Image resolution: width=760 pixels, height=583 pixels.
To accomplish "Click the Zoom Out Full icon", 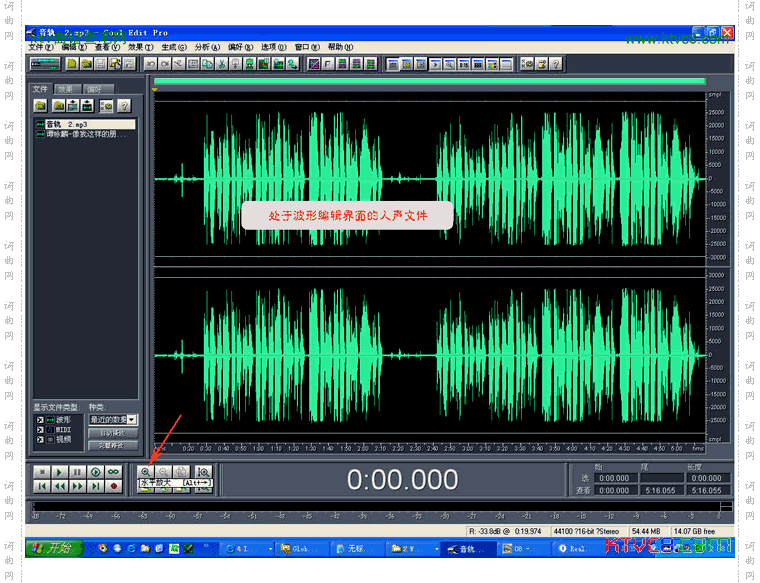I will coord(181,472).
